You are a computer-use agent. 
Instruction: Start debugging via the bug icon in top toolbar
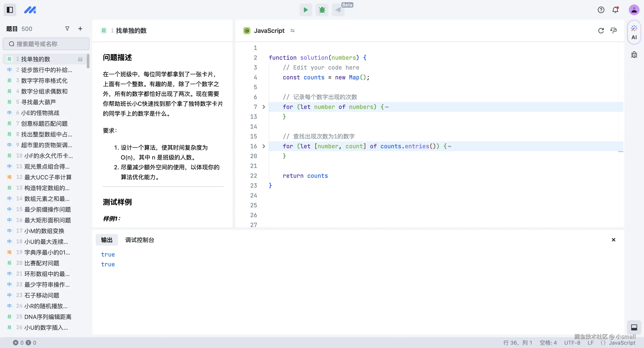(x=322, y=10)
